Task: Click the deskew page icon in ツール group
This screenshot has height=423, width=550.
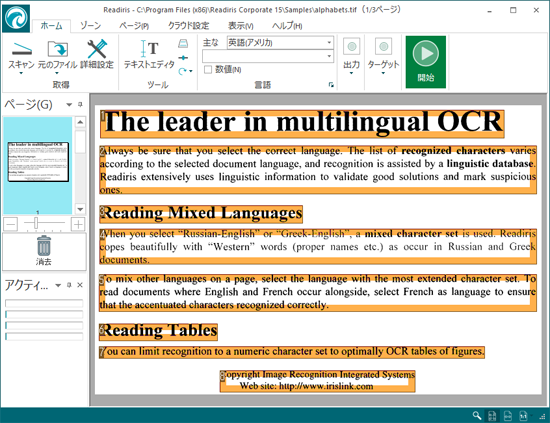Action: pyautogui.click(x=183, y=43)
